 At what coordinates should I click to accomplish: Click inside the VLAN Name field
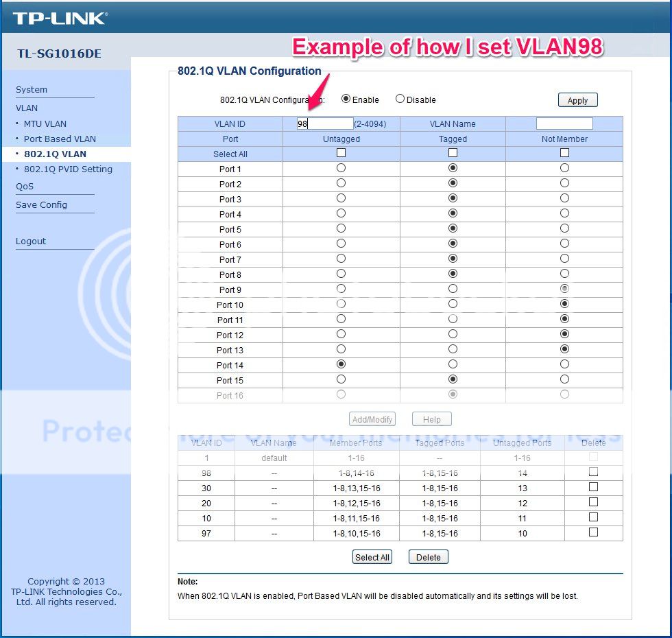(x=564, y=123)
